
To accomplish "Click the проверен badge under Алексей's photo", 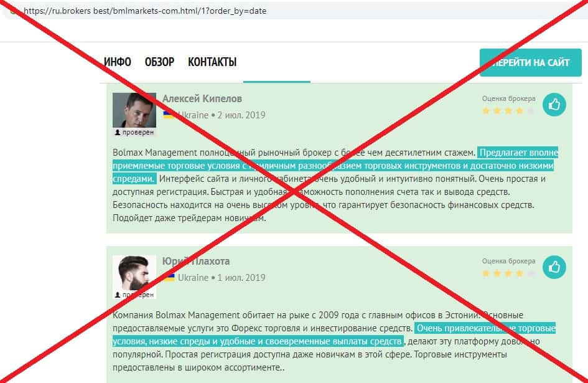I will 134,132.
